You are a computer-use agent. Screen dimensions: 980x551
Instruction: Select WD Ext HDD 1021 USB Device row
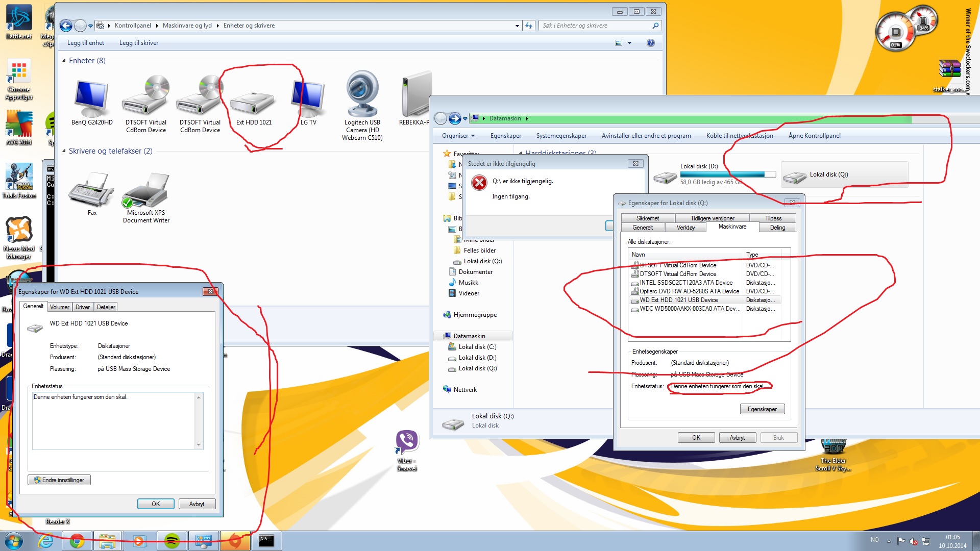click(705, 300)
